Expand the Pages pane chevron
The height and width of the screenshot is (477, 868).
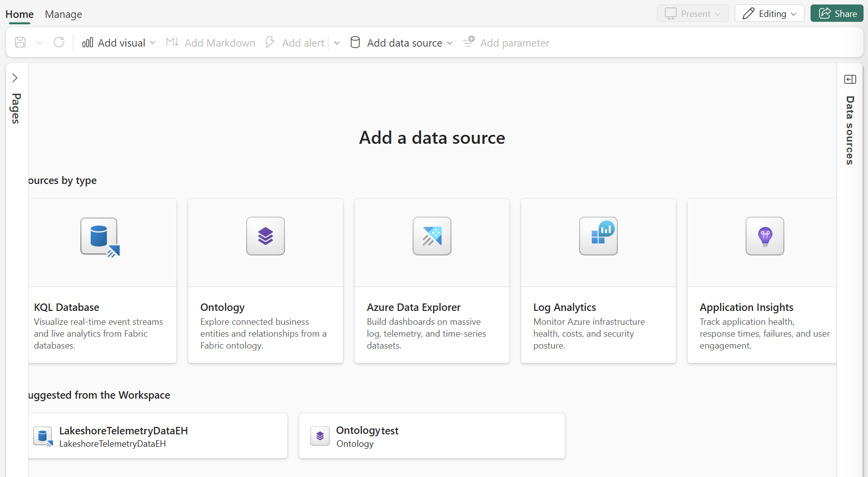pos(15,78)
